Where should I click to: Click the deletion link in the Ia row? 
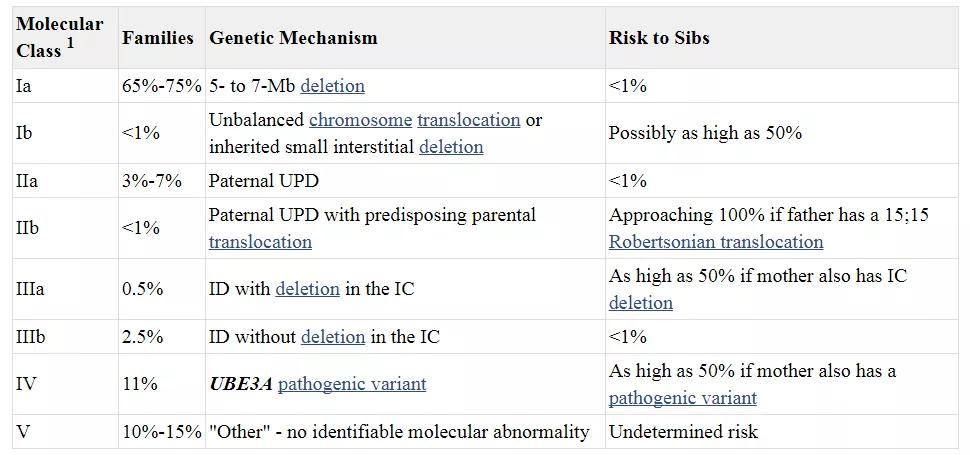tap(332, 86)
